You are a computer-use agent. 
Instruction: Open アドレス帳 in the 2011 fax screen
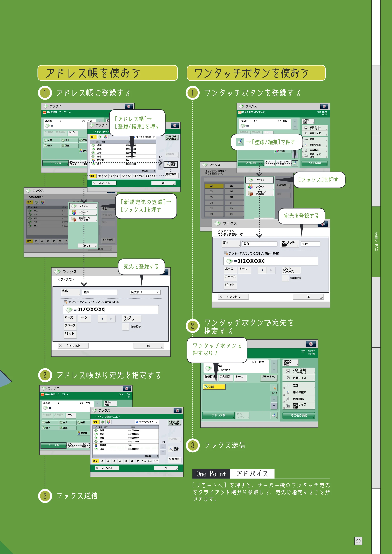click(218, 415)
